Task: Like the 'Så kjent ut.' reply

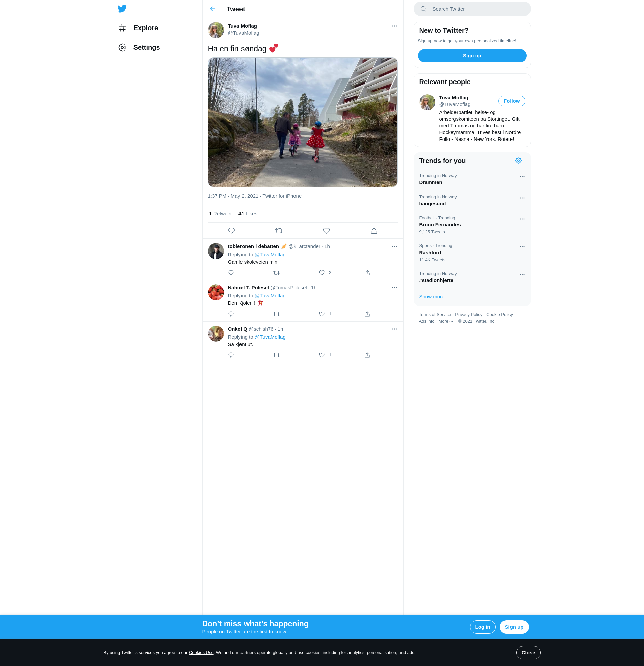Action: (322, 355)
